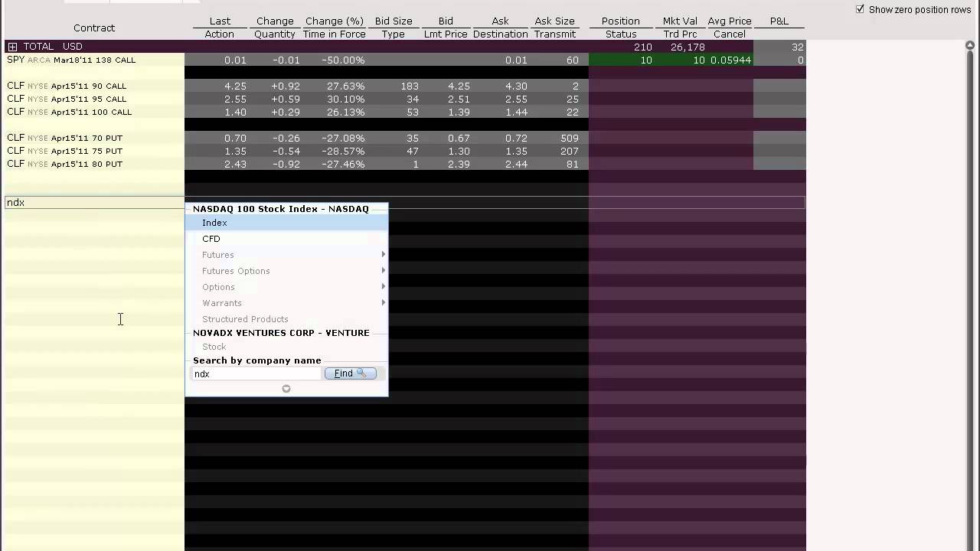Click the Futures Options submenu arrow
980x551 pixels.
(383, 271)
